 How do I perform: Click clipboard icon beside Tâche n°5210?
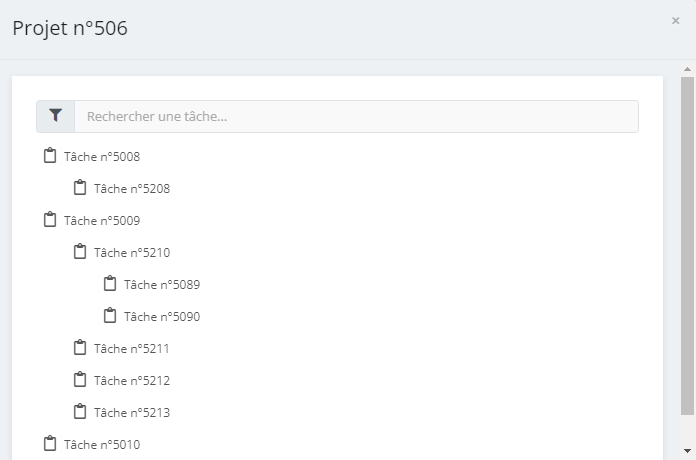pyautogui.click(x=80, y=252)
